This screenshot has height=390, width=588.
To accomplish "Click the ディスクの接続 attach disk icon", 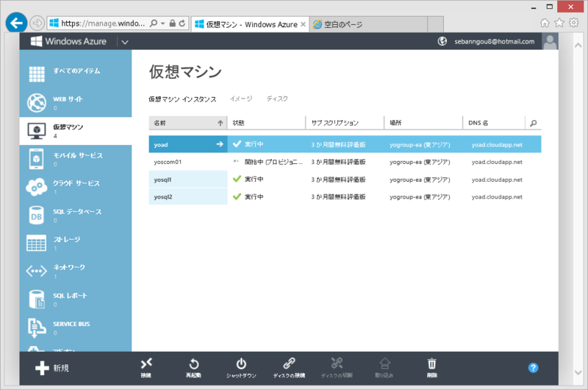I will click(289, 364).
